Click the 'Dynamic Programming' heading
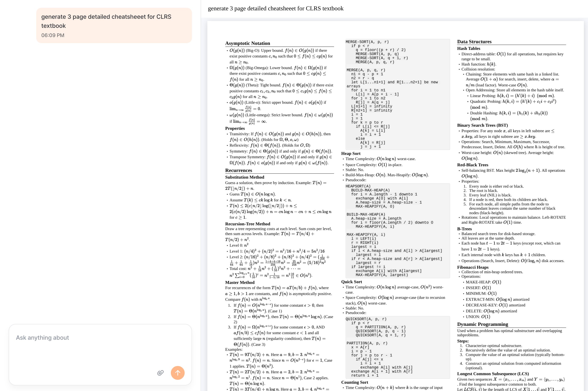This screenshot has height=391, width=588. (483, 324)
